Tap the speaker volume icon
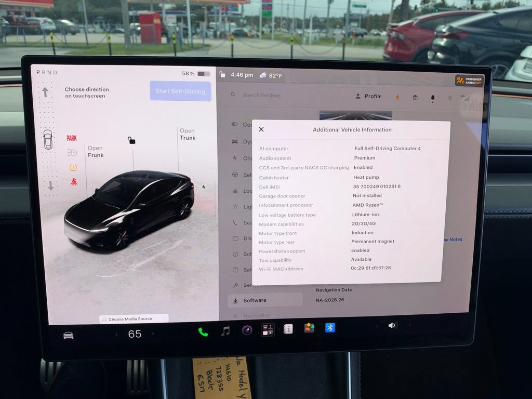 pos(392,326)
